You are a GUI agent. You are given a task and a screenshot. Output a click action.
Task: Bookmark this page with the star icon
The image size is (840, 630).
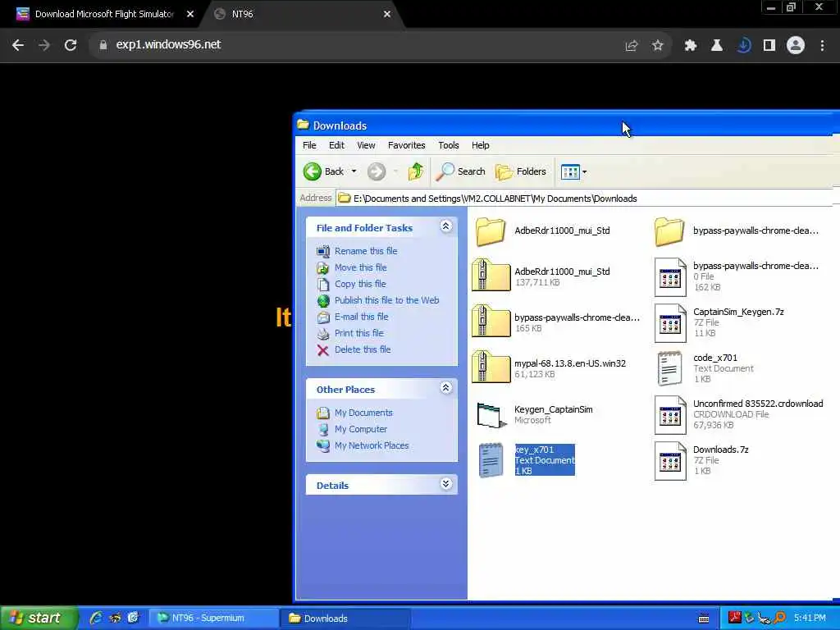[657, 46]
